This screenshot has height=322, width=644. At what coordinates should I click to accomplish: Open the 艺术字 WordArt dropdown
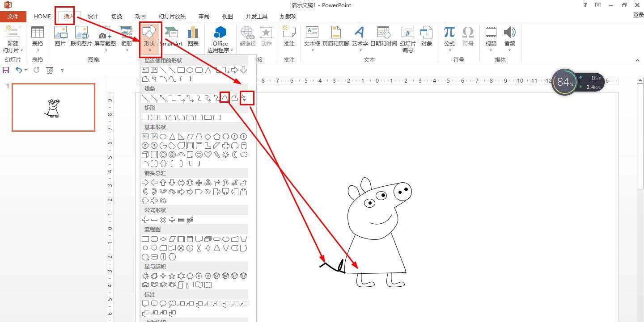click(360, 39)
